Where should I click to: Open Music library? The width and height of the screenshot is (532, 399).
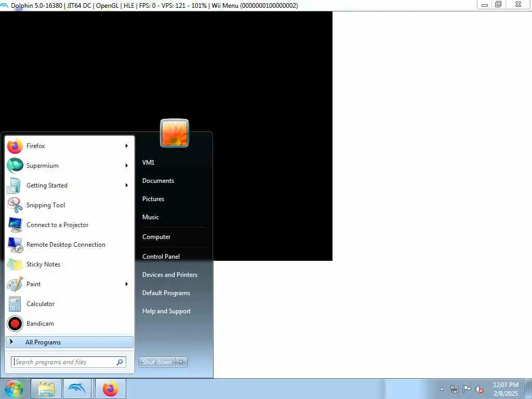[x=150, y=217]
